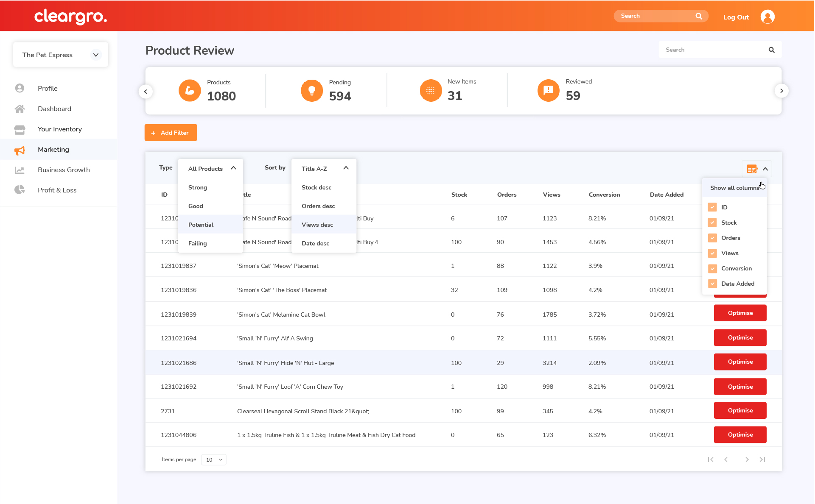The image size is (815, 504).
Task: Open the items per page dropdown
Action: (214, 459)
